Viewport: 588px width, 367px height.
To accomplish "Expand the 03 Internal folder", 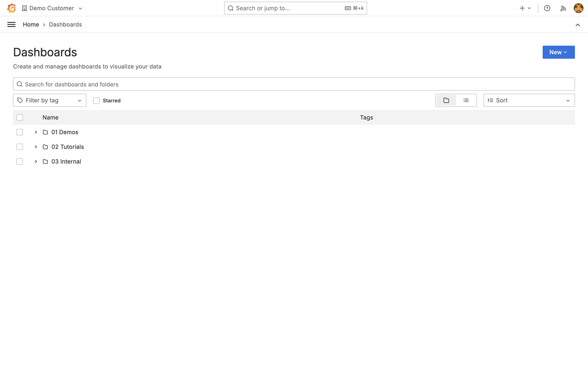I will point(36,161).
